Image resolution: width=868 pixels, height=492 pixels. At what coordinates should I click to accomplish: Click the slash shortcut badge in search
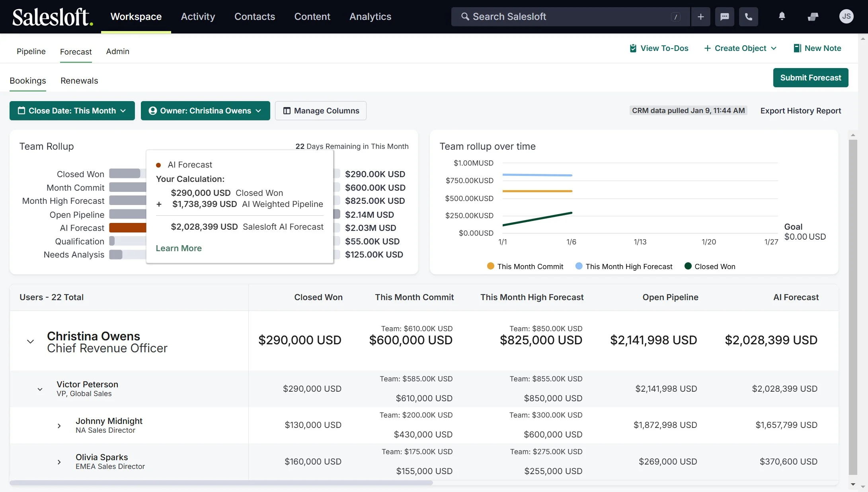(x=675, y=17)
